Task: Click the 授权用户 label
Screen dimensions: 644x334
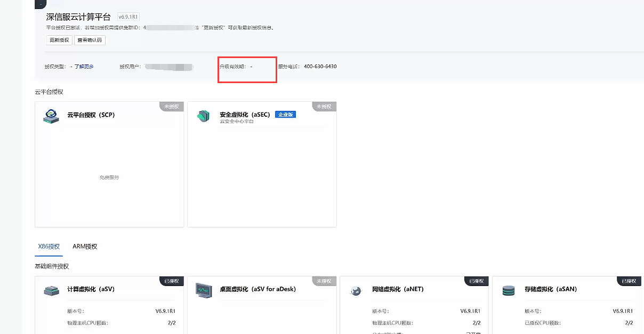Action: click(x=130, y=67)
